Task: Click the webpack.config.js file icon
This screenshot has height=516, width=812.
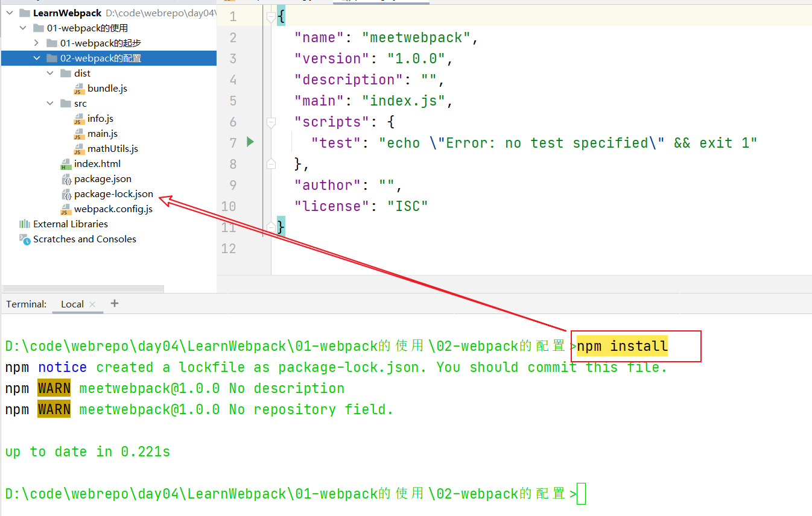Action: click(x=66, y=209)
